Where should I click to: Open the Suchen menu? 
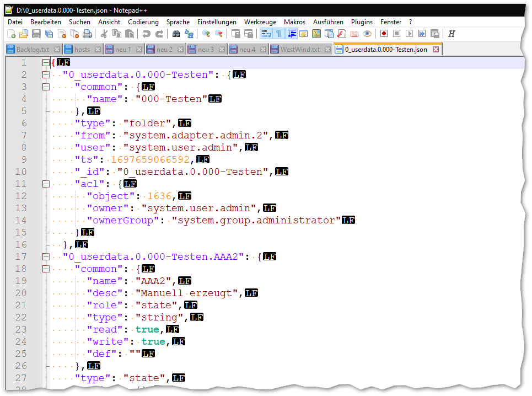click(80, 22)
